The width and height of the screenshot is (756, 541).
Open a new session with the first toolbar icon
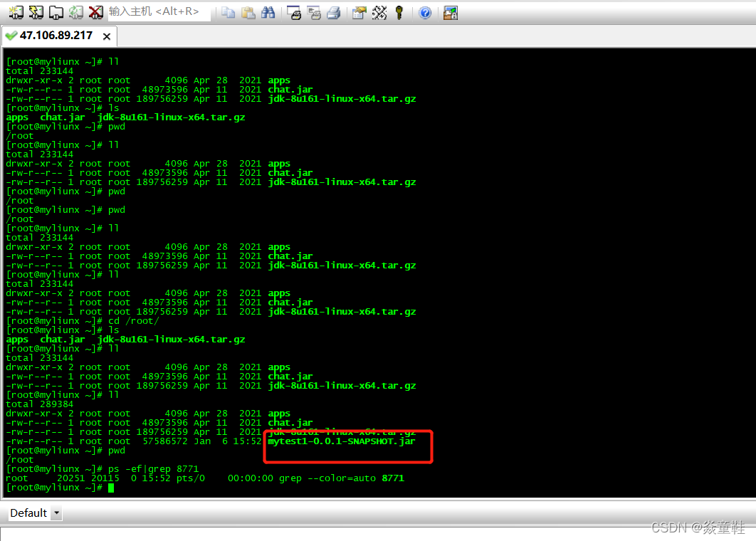[x=16, y=12]
